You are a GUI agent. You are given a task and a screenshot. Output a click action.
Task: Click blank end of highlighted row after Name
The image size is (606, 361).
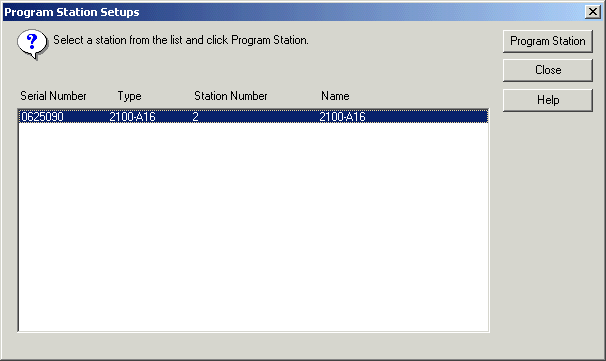[x=427, y=117]
